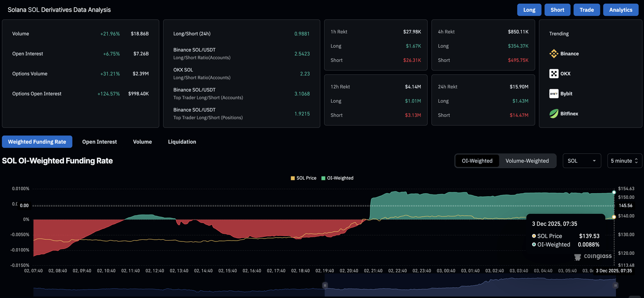Screen dimensions: 644x298
Task: Click the Bitfinex leaf logo icon
Action: pyautogui.click(x=554, y=114)
